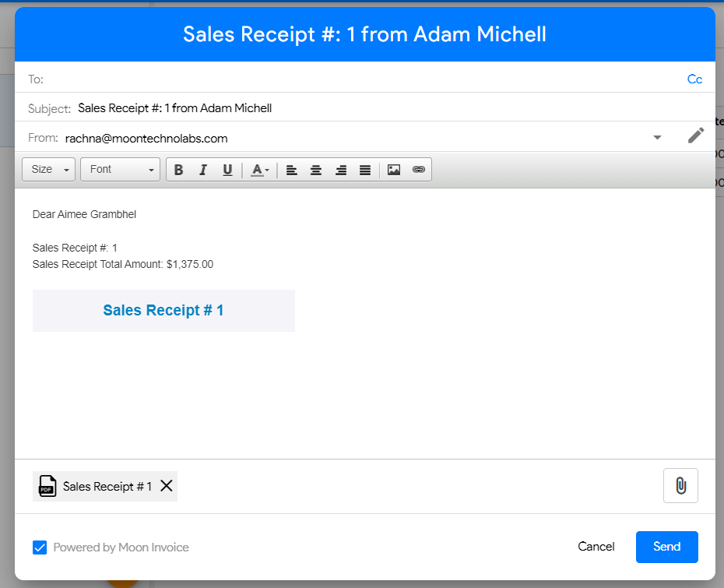Expand the From address dropdown arrow

coord(657,137)
